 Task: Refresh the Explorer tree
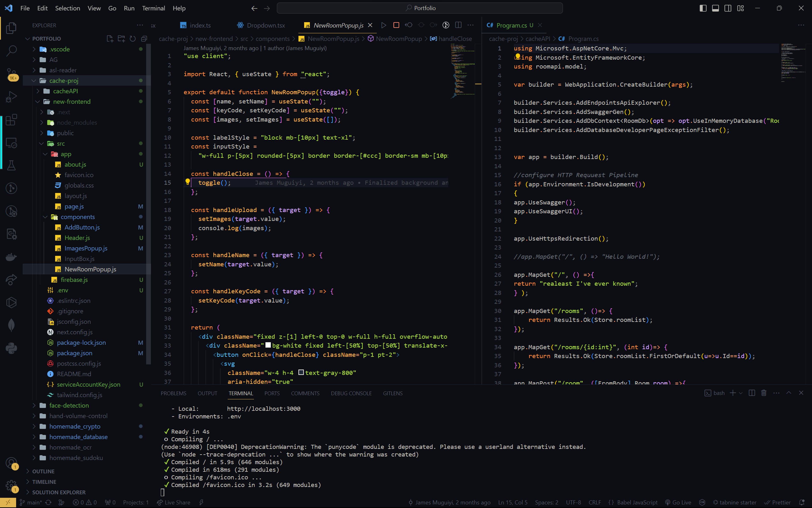pyautogui.click(x=133, y=39)
